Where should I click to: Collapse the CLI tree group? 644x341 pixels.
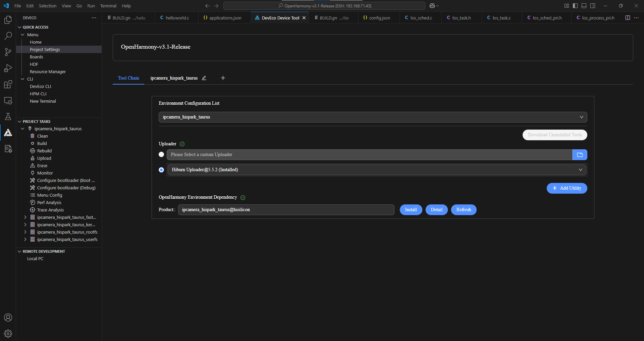tap(22, 79)
